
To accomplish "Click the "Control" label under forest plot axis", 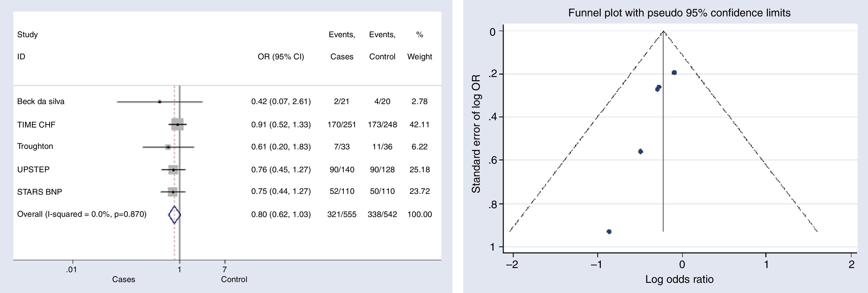I will coord(234,279).
